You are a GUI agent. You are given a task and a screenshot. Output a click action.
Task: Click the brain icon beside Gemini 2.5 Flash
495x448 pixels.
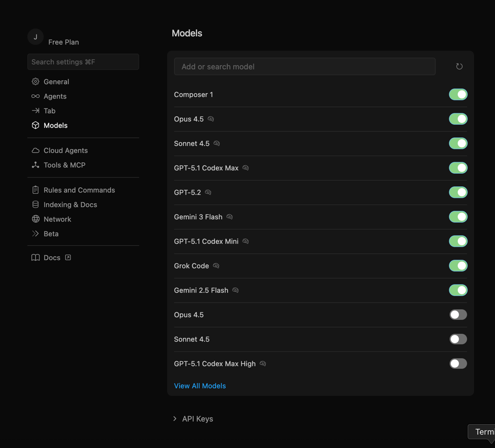point(235,290)
